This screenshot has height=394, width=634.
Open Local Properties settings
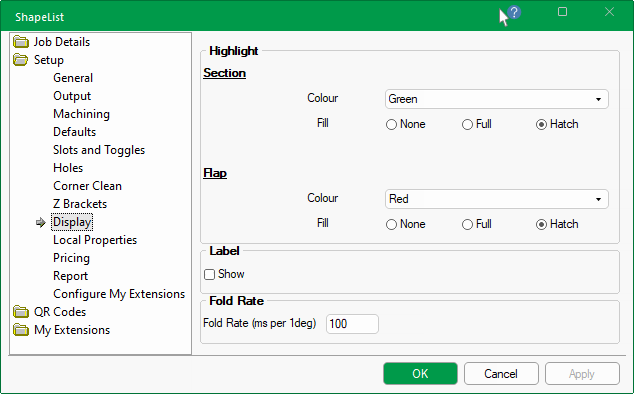click(x=95, y=240)
